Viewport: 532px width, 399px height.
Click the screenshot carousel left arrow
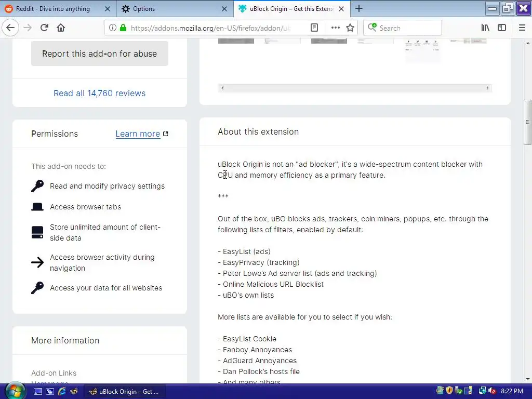[x=222, y=88]
